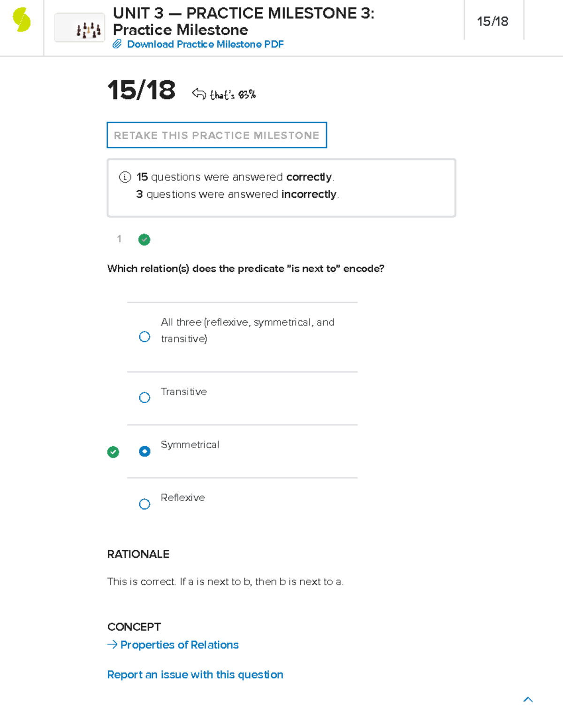Click the Unit 3 Practice Milestone title

tap(243, 22)
